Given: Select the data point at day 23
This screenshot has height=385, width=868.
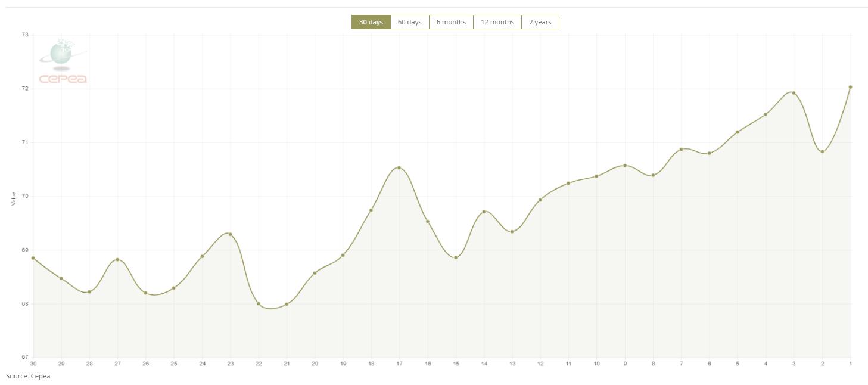Looking at the screenshot, I should click(231, 234).
